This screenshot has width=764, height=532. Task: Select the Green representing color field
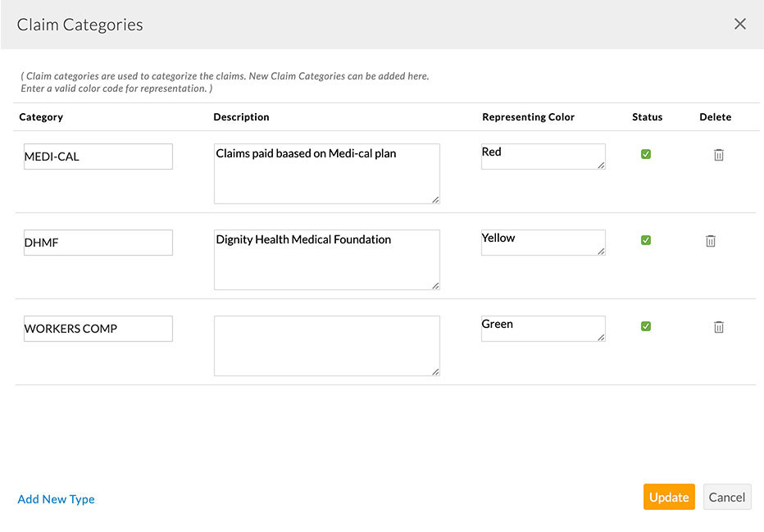tap(543, 328)
